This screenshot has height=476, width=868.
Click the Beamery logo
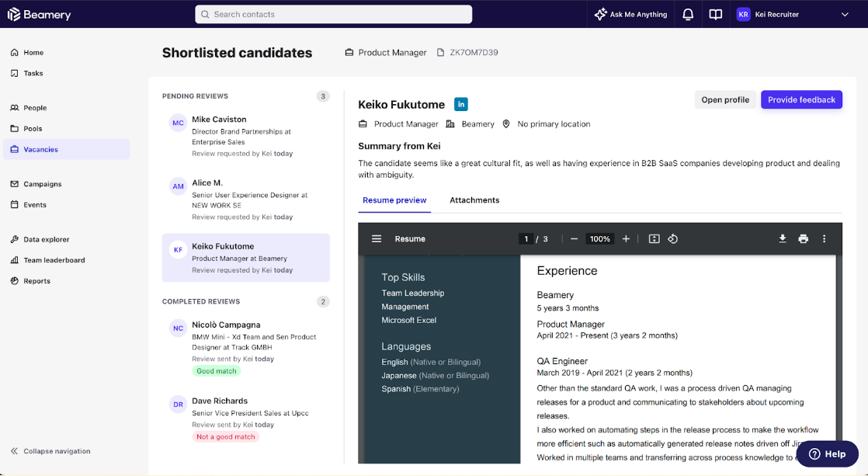pos(40,15)
